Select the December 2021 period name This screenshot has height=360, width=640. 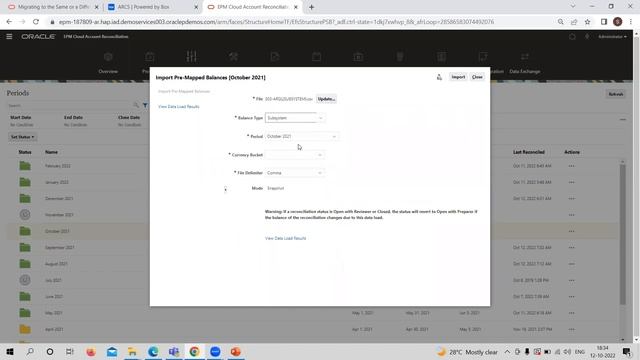point(59,198)
